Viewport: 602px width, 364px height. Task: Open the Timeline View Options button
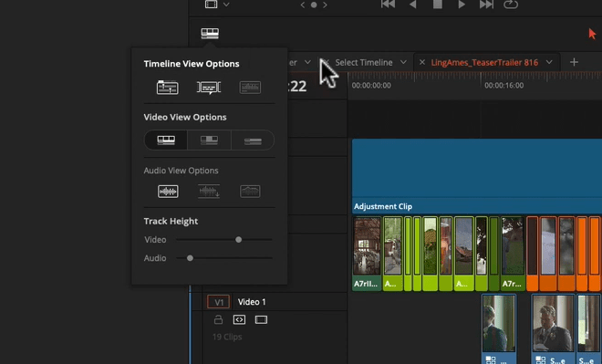click(210, 34)
